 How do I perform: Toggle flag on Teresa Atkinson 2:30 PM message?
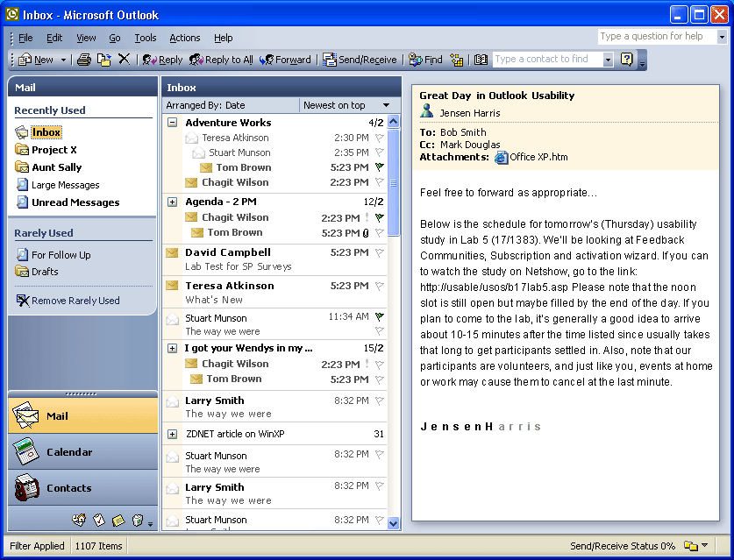coord(379,138)
